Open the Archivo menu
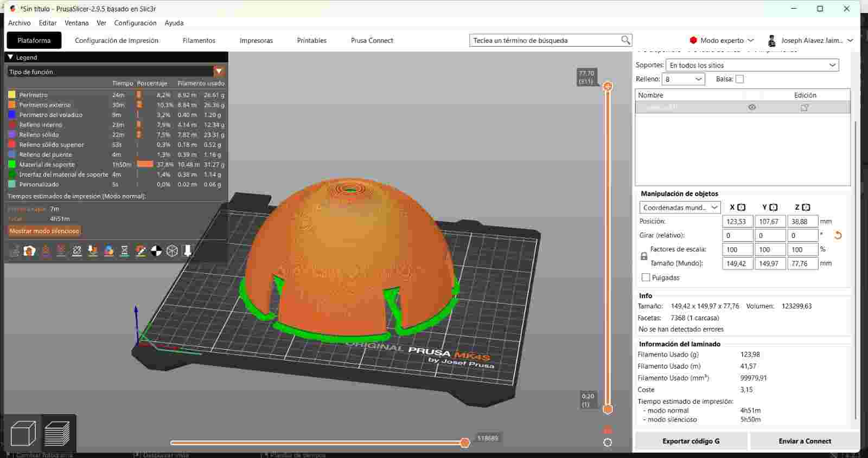Viewport: 868px width, 458px height. coord(19,23)
